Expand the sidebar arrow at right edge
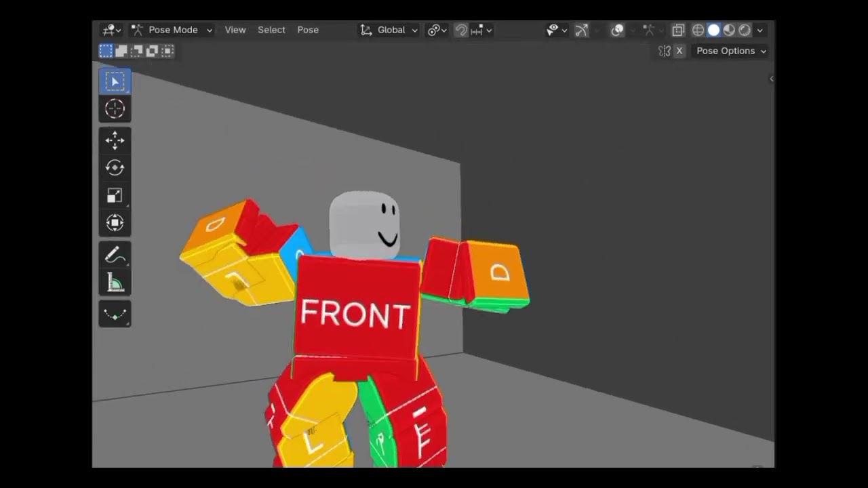The height and width of the screenshot is (488, 868). 771,79
